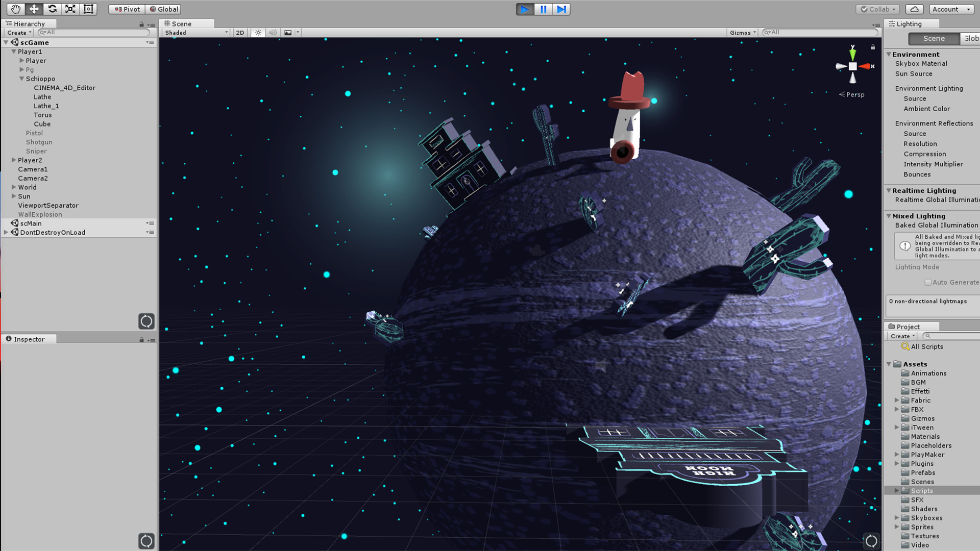
Task: Select All Scripts search filter
Action: pyautogui.click(x=927, y=346)
